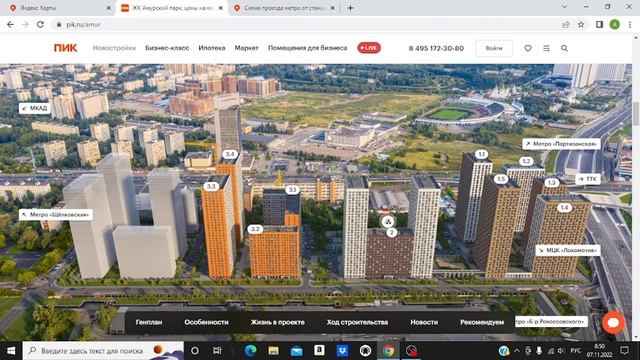Open Task View on taskbar

(x=217, y=351)
